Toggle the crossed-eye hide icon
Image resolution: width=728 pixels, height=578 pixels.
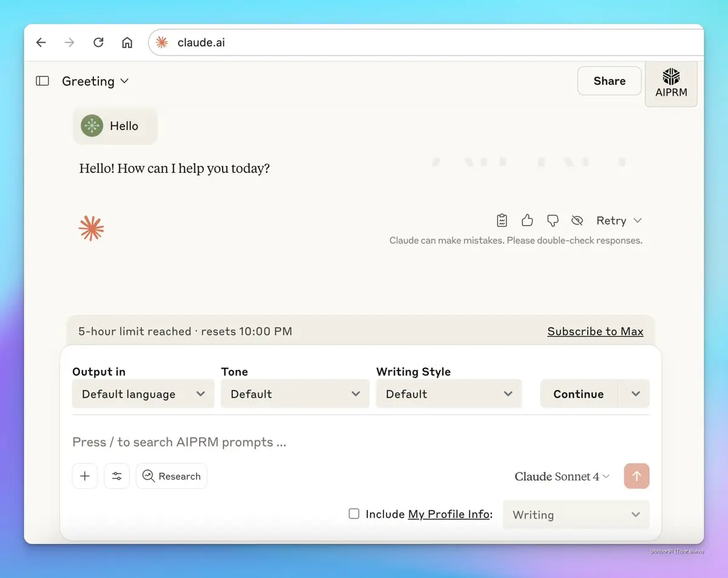pyautogui.click(x=577, y=220)
